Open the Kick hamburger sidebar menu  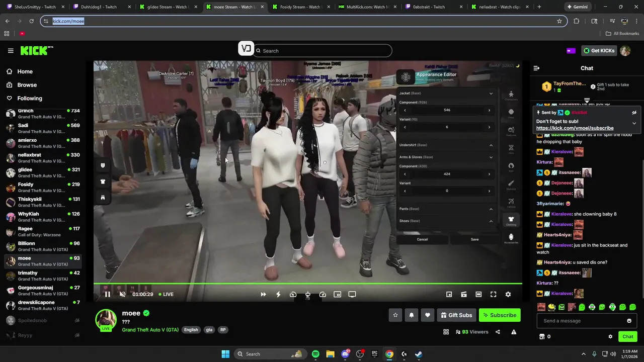(11, 51)
